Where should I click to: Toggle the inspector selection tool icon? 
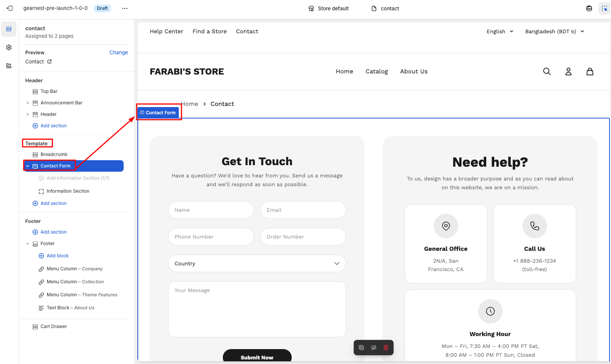pos(604,8)
